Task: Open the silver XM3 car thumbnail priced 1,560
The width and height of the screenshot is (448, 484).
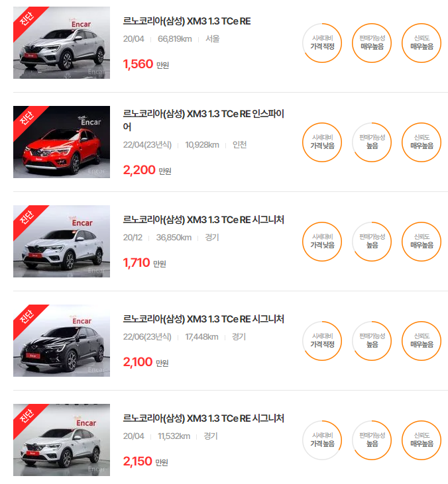Action: pos(62,42)
